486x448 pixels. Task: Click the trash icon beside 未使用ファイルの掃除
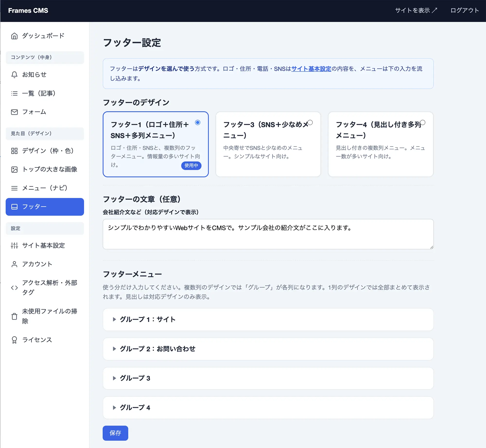point(14,316)
